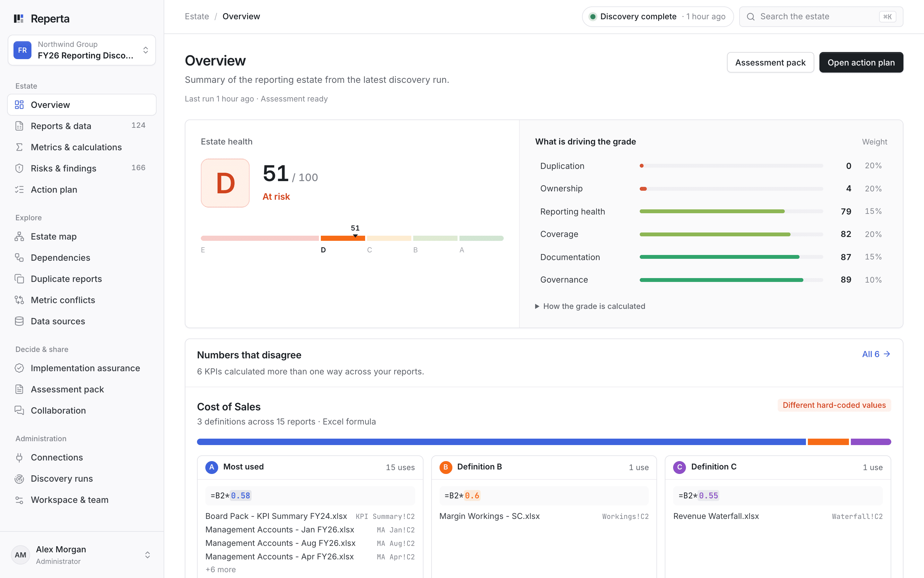The height and width of the screenshot is (578, 924).
Task: Expand How the grade is calculated
Action: coord(590,306)
